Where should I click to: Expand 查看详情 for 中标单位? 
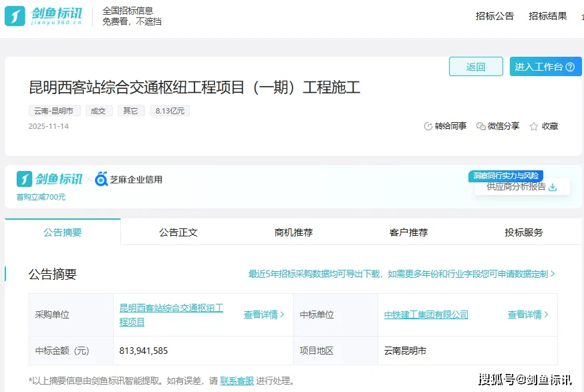(x=528, y=315)
